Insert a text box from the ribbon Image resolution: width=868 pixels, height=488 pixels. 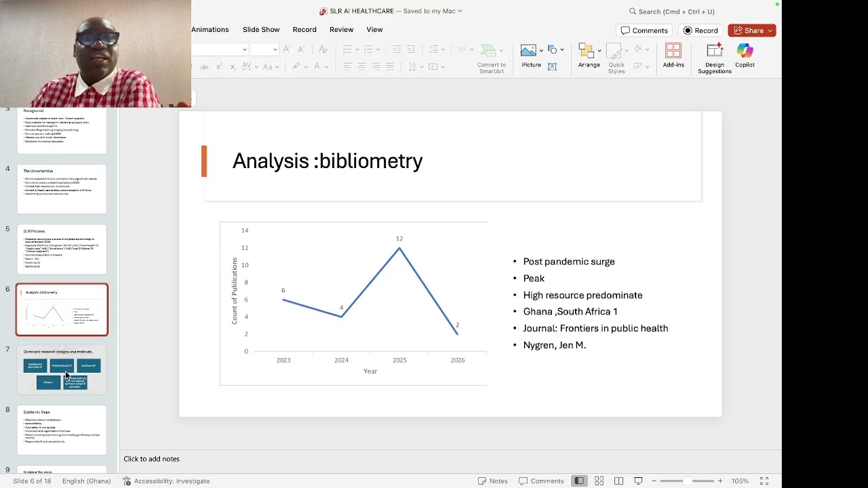click(x=552, y=66)
